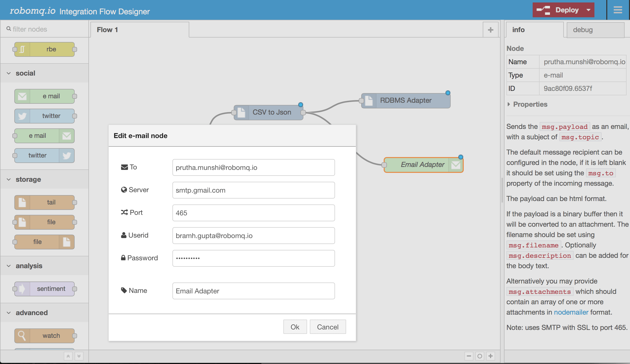Click Ok in edit e-mail dialog
Viewport: 630px width, 364px height.
[295, 327]
